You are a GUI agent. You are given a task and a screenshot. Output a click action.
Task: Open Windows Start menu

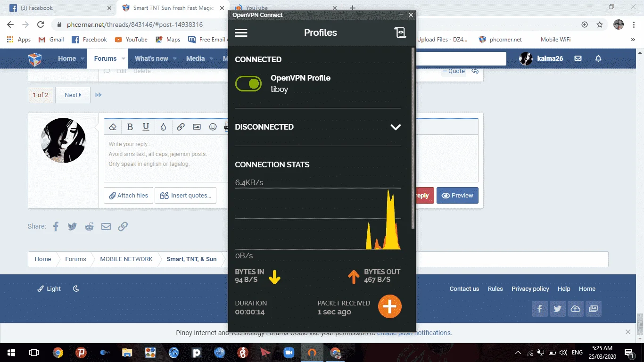click(11, 352)
